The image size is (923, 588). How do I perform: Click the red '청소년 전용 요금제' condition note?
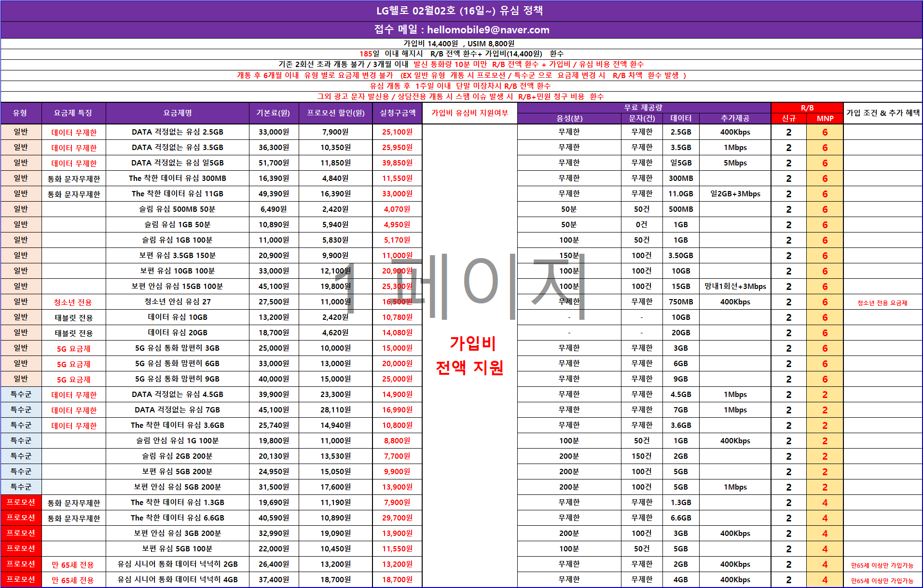coord(882,303)
